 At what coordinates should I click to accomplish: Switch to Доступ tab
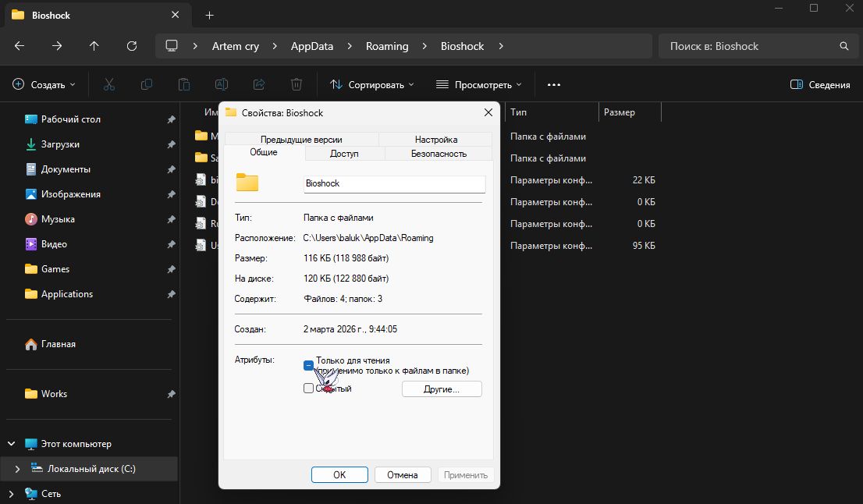tap(344, 154)
